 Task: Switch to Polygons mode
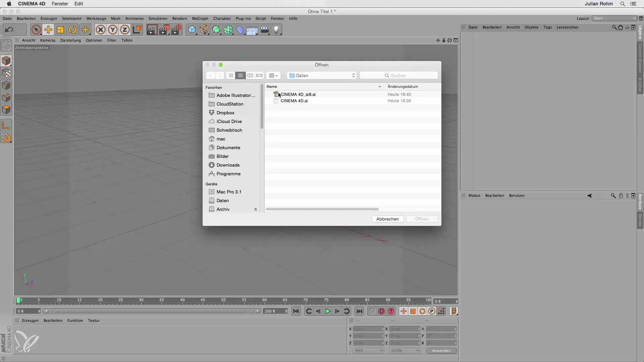pos(6,110)
